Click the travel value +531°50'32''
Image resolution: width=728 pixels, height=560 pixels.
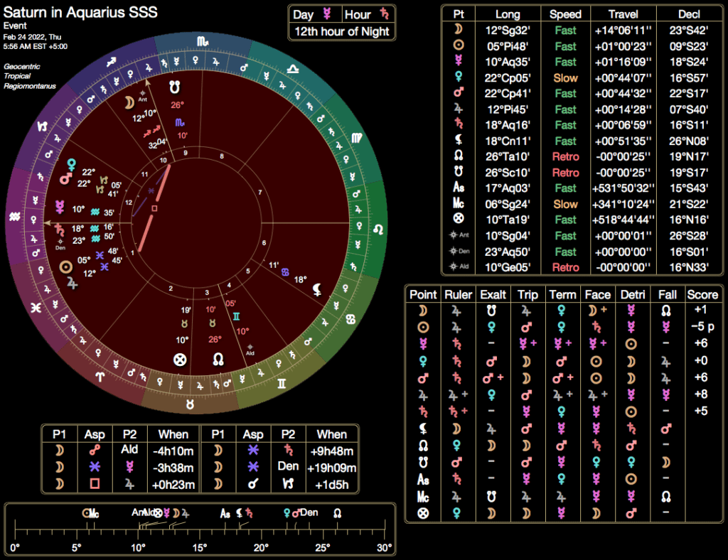(623, 188)
